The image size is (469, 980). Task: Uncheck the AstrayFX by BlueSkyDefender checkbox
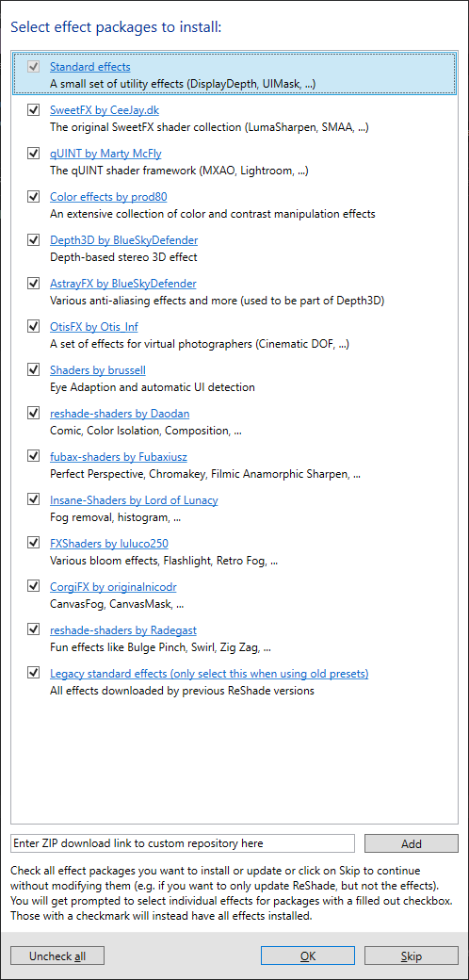33,283
